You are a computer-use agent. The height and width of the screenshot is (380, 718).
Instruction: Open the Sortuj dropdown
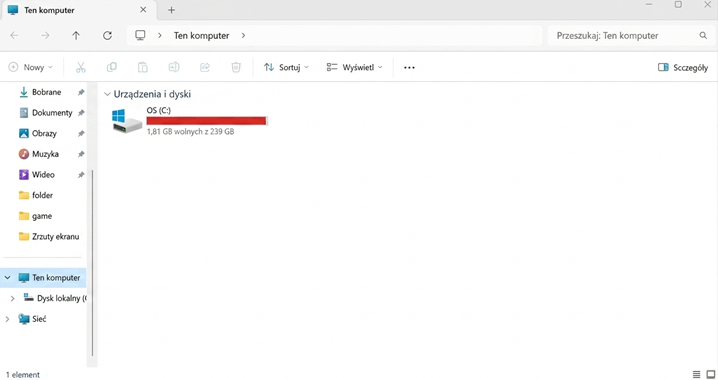click(x=286, y=67)
